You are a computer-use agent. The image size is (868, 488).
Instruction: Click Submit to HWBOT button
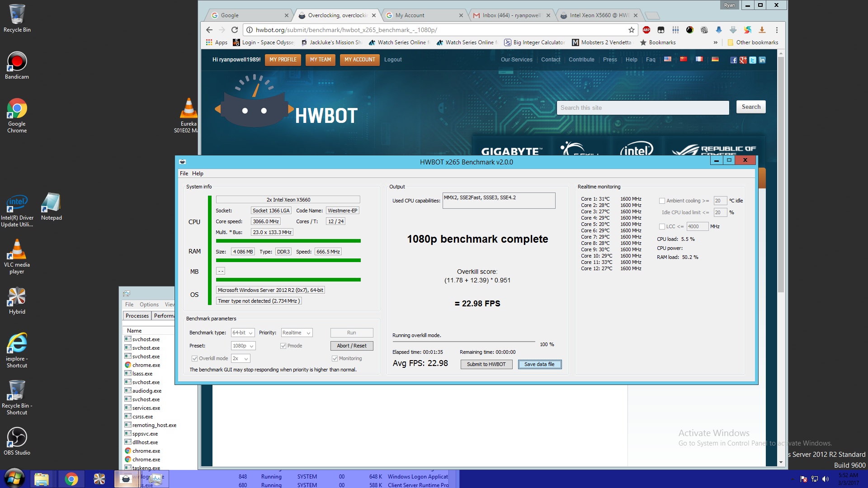click(x=486, y=365)
